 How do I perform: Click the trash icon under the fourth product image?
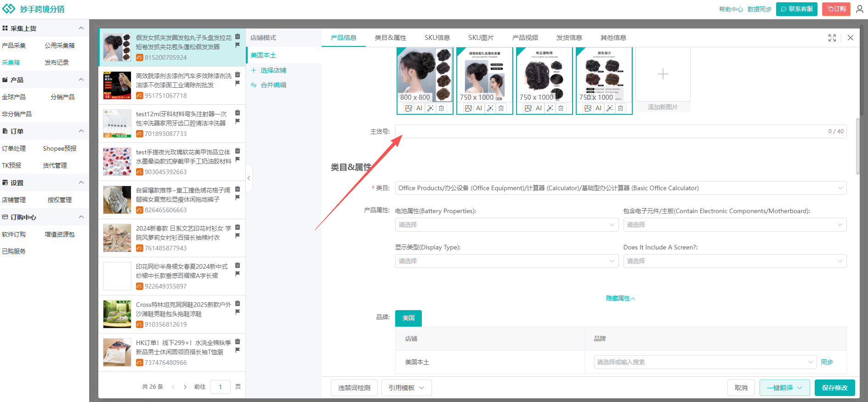(x=620, y=108)
